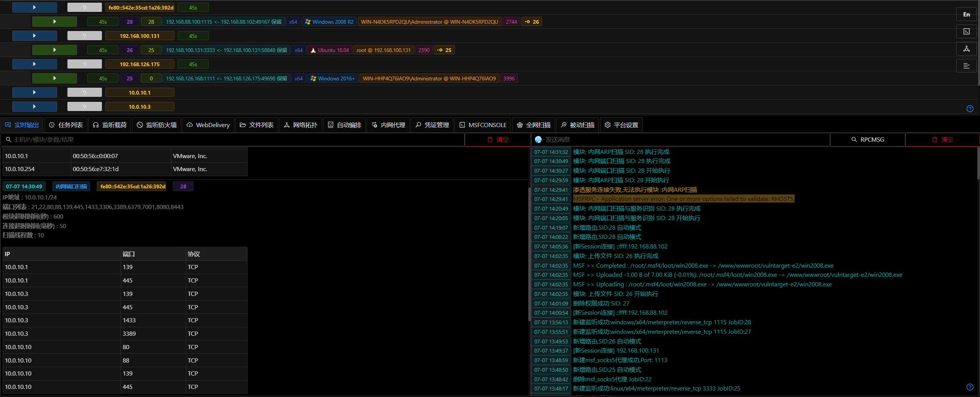
Task: Click the Ubuntu 18.04 OS tag
Action: click(330, 50)
